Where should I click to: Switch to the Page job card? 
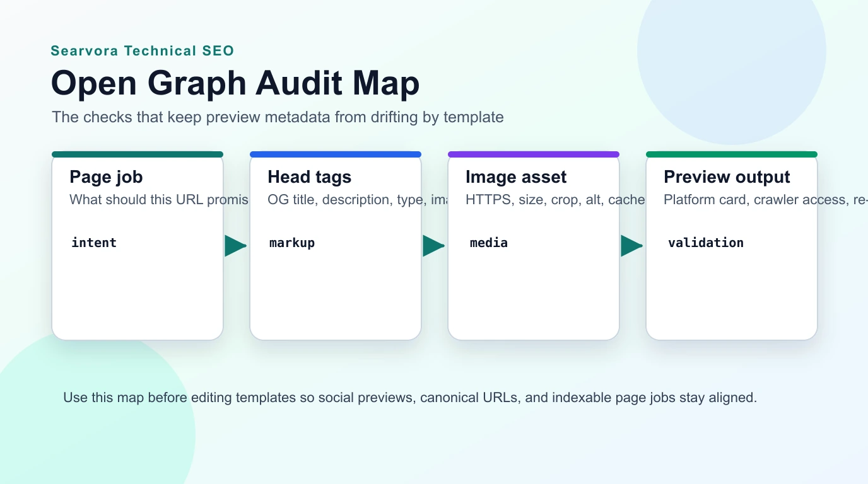137,177
